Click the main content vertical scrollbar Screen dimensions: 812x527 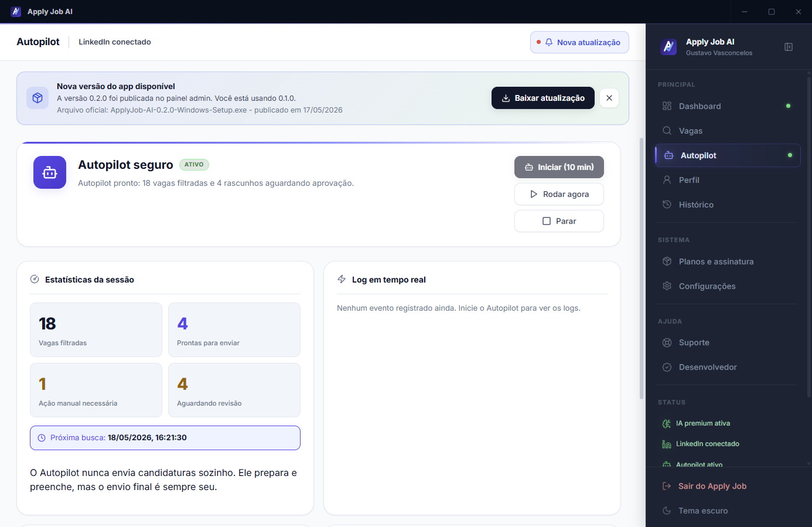pos(642,270)
